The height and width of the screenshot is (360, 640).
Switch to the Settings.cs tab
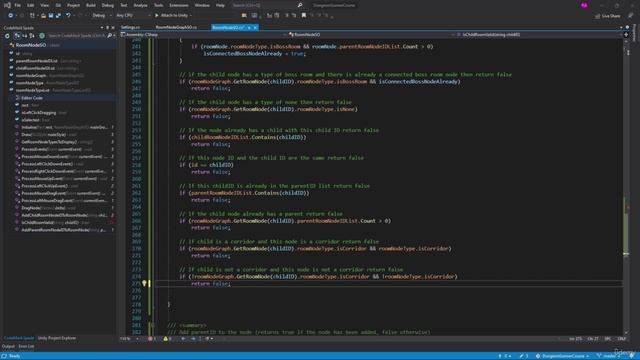pos(131,27)
